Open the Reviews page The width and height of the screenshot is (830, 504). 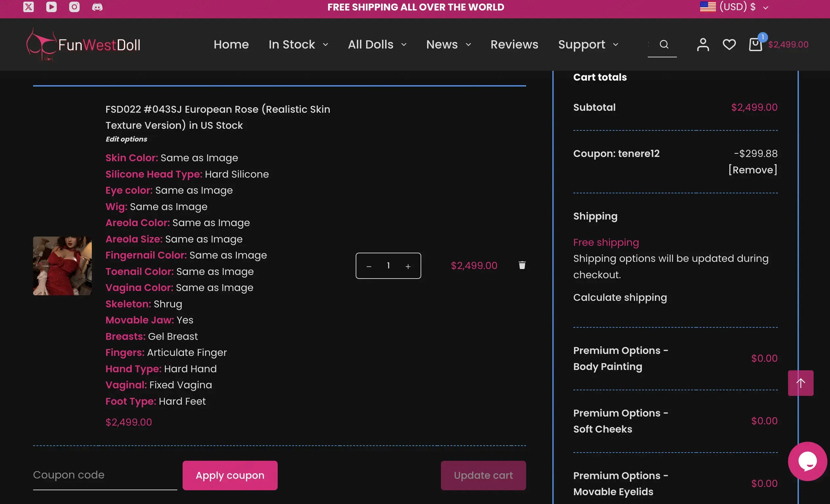[x=514, y=45]
